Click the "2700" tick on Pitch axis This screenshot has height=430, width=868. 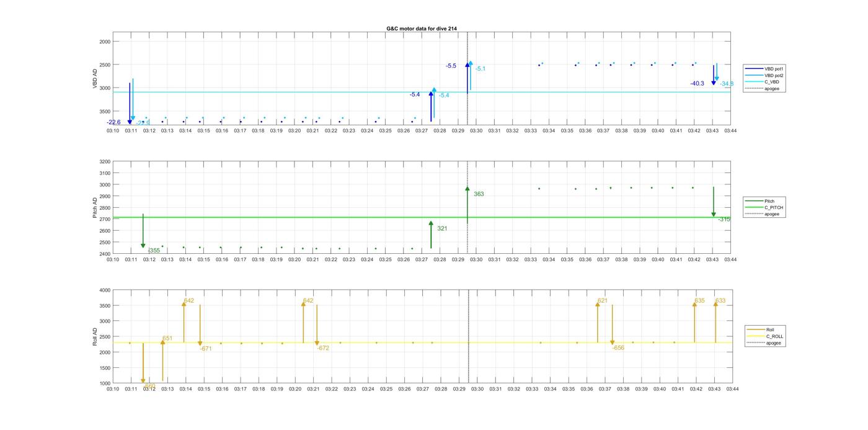[x=105, y=220]
